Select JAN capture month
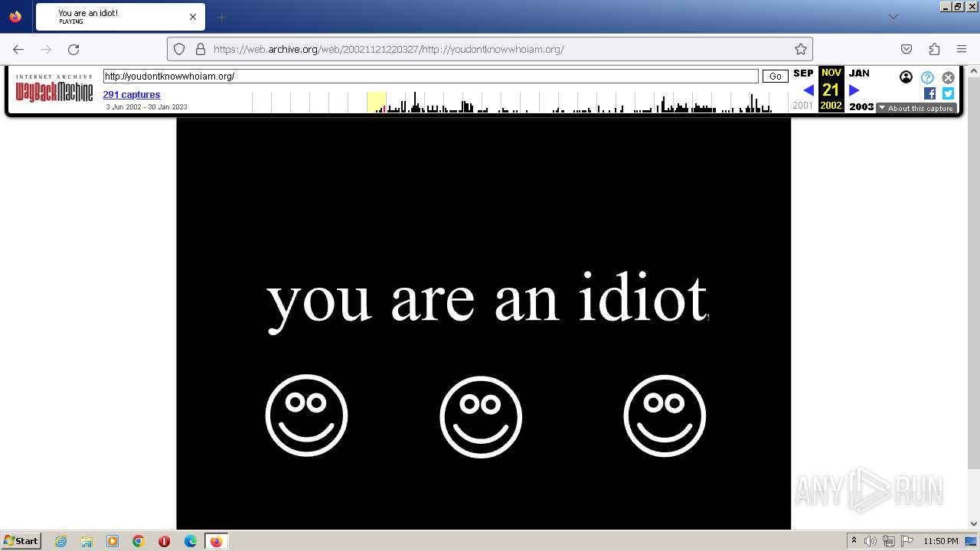Viewport: 980px width, 551px height. pos(859,73)
